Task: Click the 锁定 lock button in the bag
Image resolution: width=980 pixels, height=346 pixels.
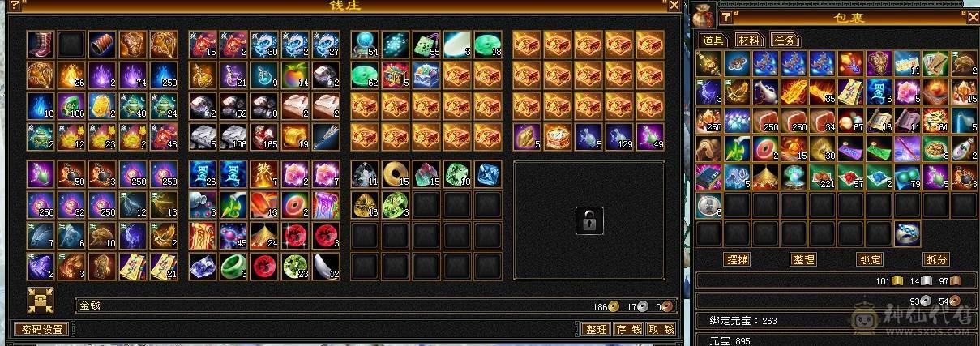Action: pos(870,260)
